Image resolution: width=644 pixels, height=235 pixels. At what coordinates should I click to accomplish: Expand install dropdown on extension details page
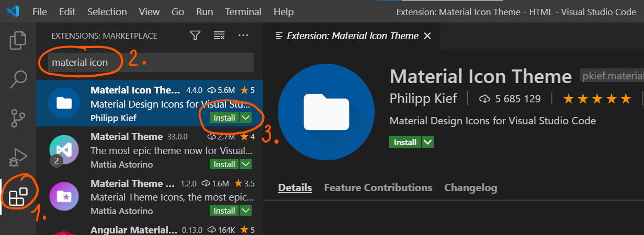point(428,142)
